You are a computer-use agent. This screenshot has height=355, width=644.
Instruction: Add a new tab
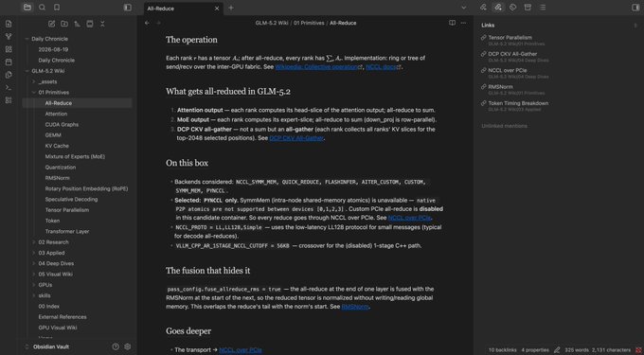click(x=231, y=8)
